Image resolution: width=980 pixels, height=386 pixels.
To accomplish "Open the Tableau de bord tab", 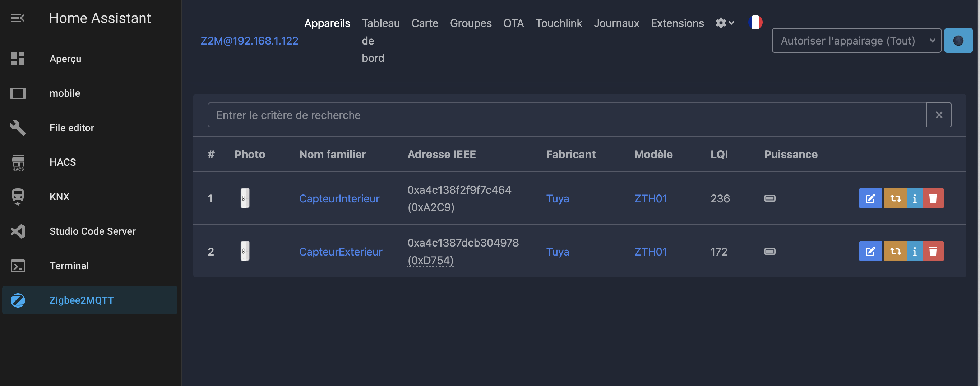I will [x=380, y=40].
